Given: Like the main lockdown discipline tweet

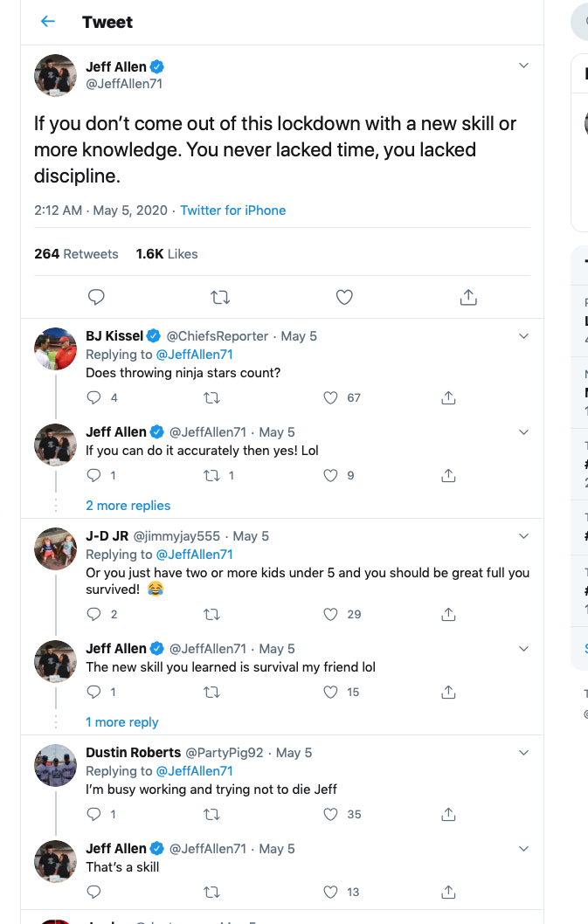Looking at the screenshot, I should 344,298.
